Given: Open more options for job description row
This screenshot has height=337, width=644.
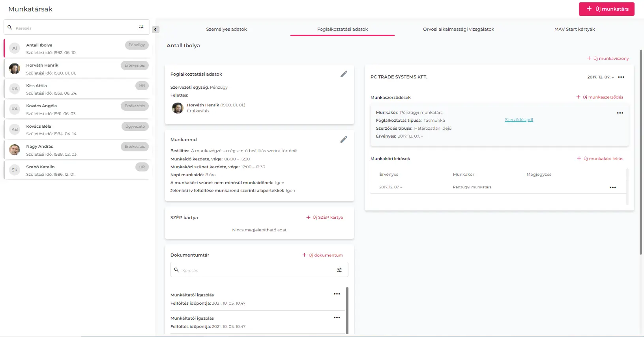Looking at the screenshot, I should coord(612,188).
